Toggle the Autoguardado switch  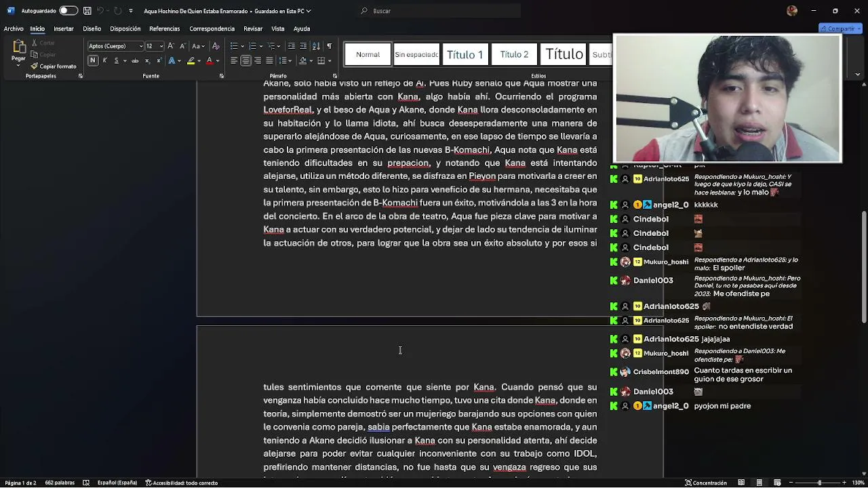pos(68,11)
